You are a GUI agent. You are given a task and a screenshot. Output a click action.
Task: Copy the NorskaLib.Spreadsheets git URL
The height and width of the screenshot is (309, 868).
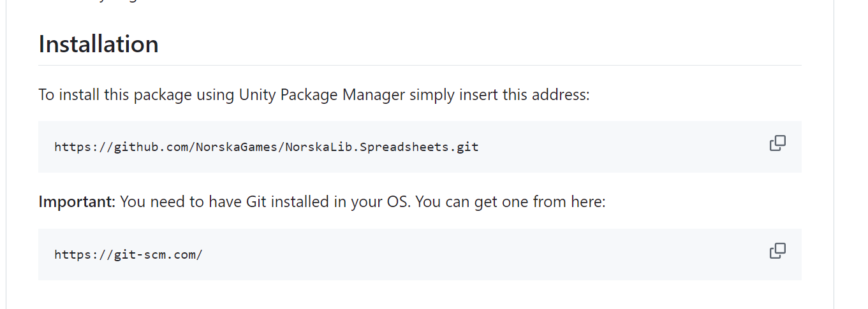777,143
